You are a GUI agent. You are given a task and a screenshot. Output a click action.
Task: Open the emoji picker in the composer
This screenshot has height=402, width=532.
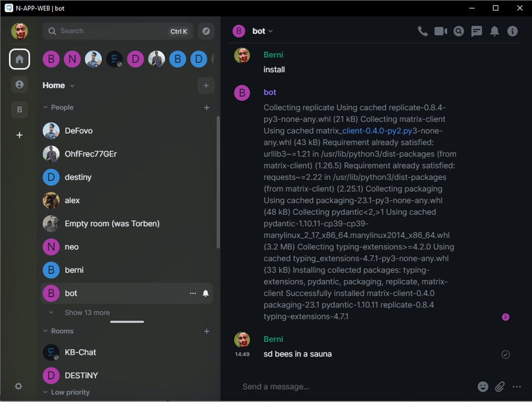tap(482, 387)
